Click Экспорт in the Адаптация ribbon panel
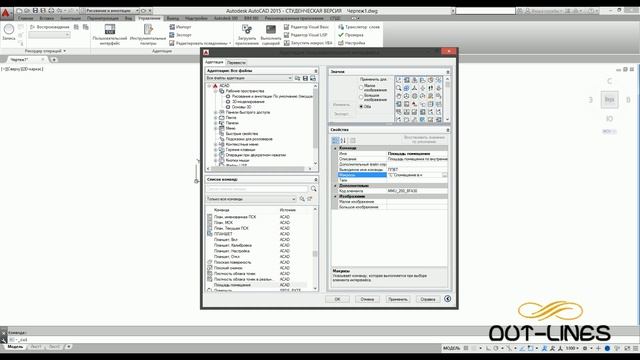The height and width of the screenshot is (360, 640). click(180, 35)
